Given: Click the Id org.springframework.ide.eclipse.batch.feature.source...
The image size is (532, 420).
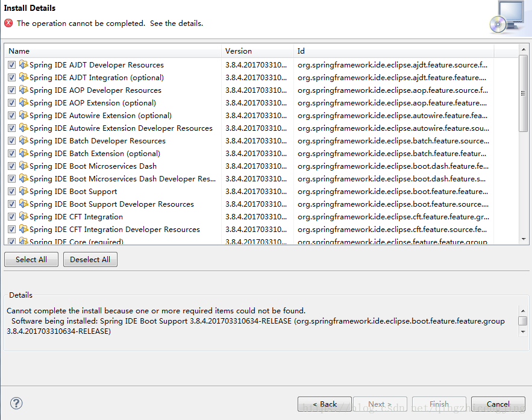Looking at the screenshot, I should pyautogui.click(x=393, y=141).
